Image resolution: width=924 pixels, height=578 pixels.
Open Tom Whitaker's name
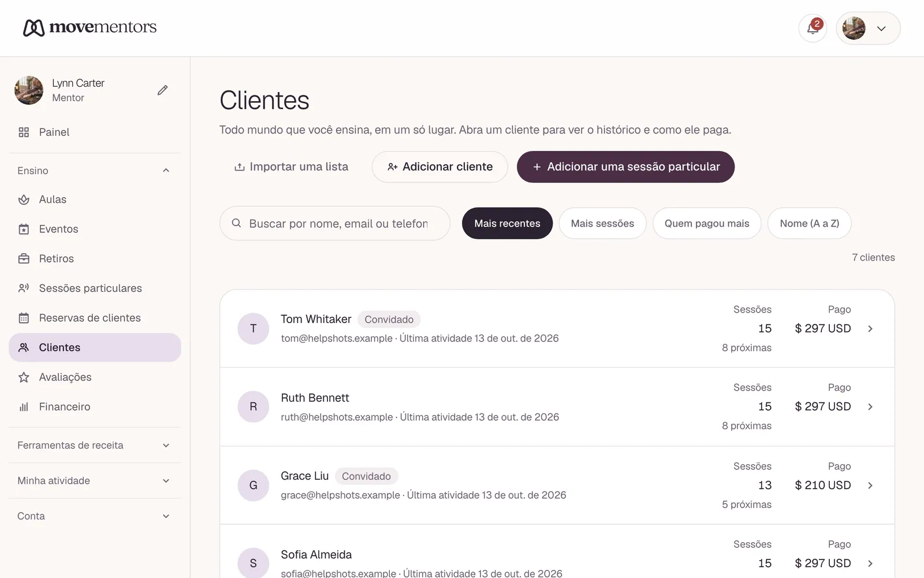[316, 319]
